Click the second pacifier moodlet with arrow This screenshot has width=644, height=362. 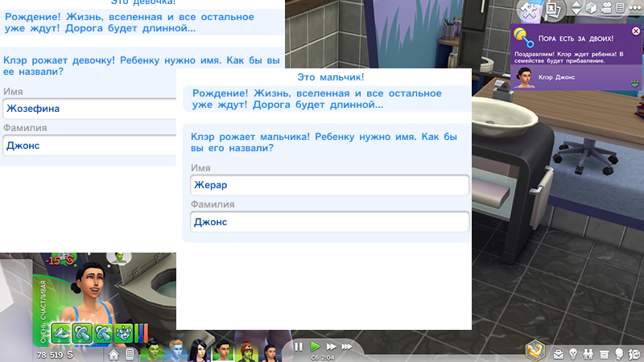pos(103,333)
